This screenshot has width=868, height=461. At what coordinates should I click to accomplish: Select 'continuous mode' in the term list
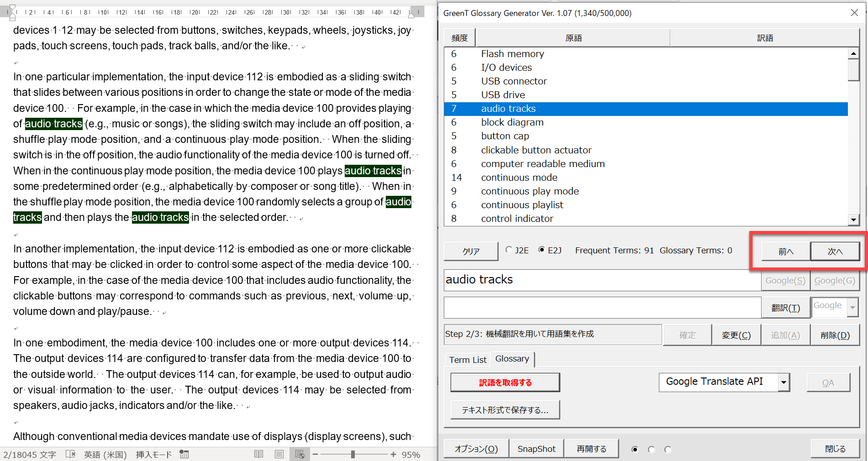click(519, 178)
